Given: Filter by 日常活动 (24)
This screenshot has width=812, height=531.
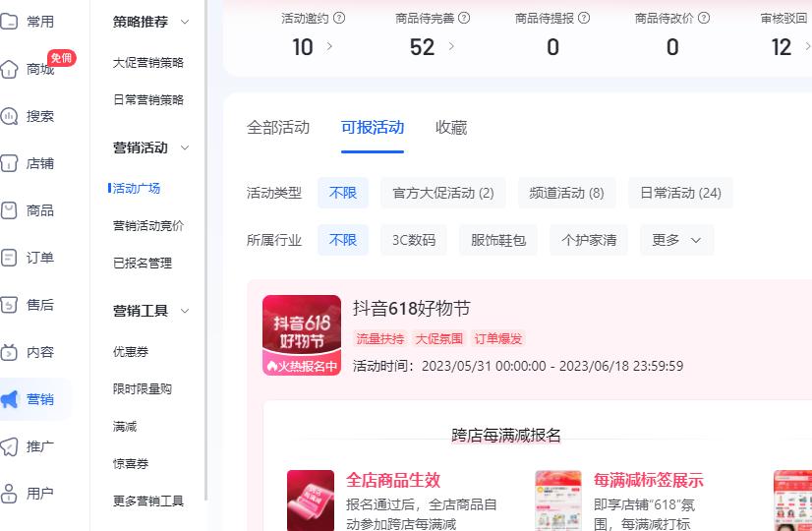Looking at the screenshot, I should [680, 193].
